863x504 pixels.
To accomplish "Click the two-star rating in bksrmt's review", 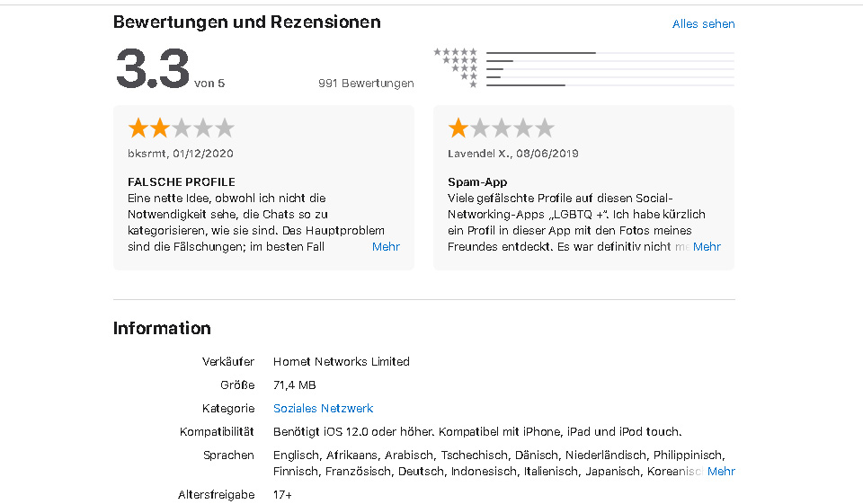I will (181, 128).
